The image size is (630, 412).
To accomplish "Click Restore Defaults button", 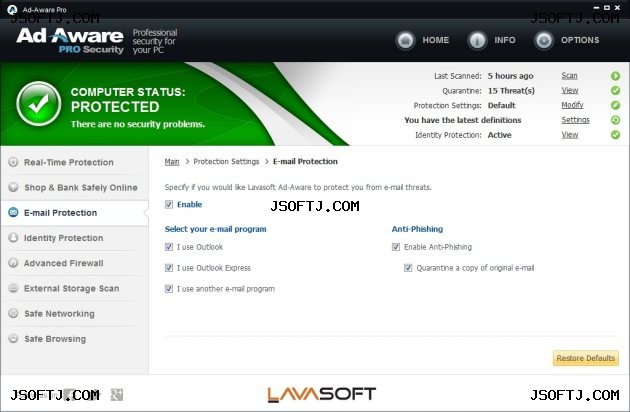I will pos(585,358).
